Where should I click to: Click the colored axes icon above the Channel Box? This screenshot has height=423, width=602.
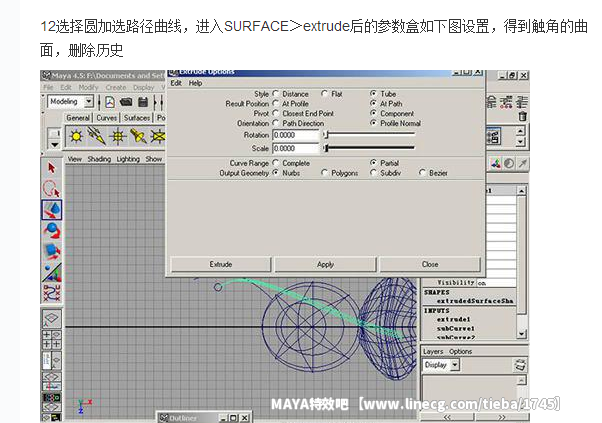(496, 164)
